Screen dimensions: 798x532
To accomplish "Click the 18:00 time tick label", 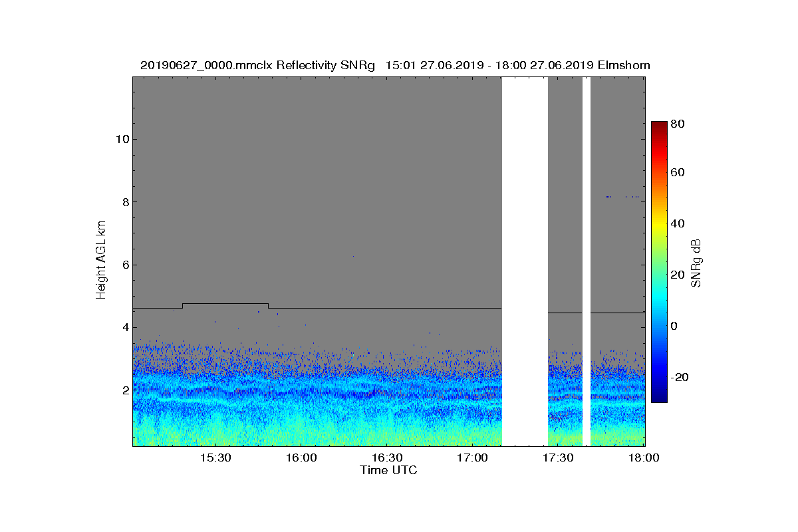I will pyautogui.click(x=644, y=458).
